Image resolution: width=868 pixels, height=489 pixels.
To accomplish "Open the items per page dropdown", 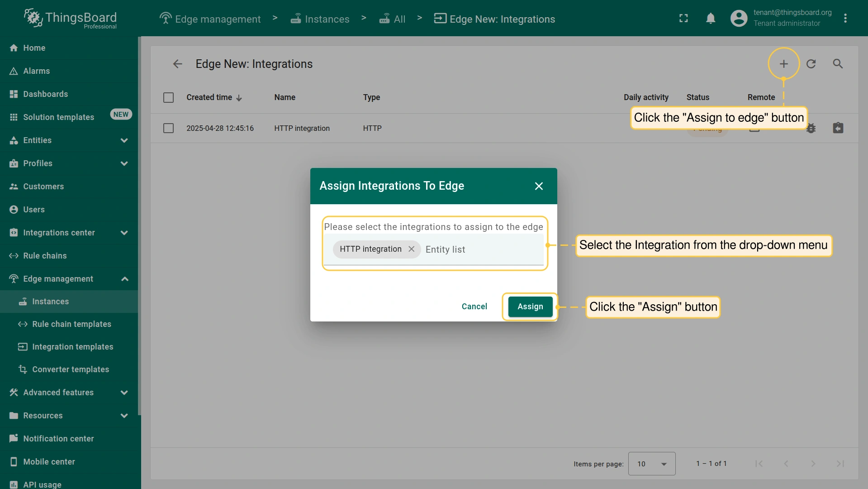I will [x=651, y=464].
